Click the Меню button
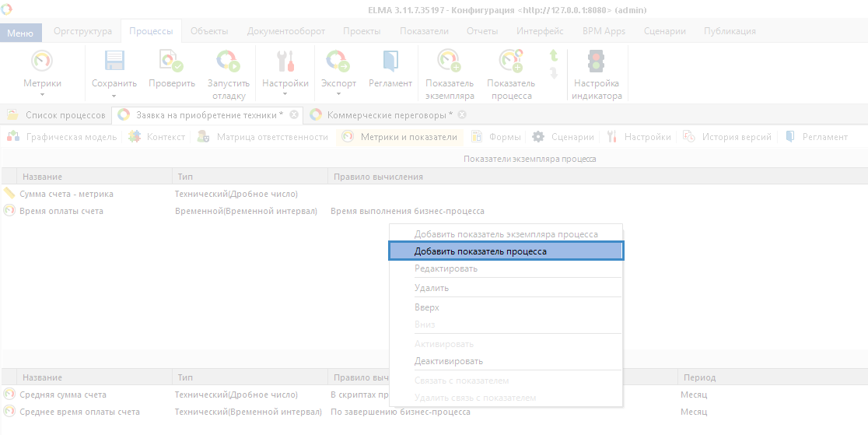The image size is (868, 435). 19,33
